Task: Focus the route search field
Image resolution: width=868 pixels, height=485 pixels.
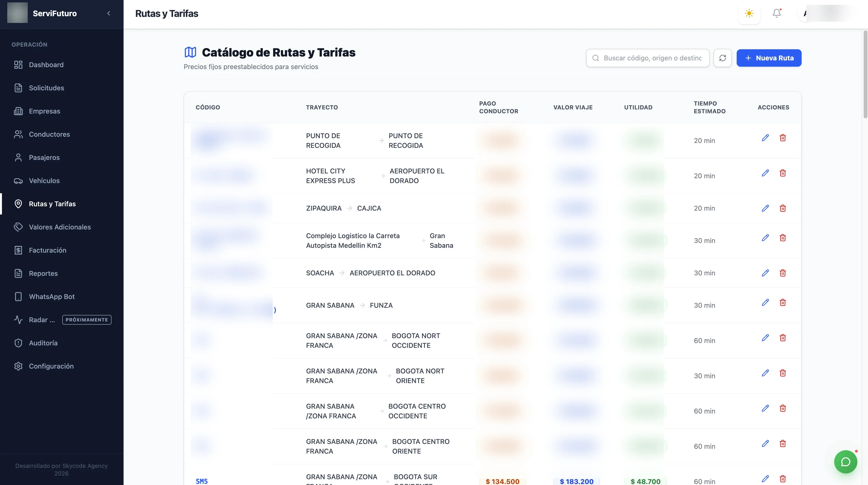Action: point(648,58)
